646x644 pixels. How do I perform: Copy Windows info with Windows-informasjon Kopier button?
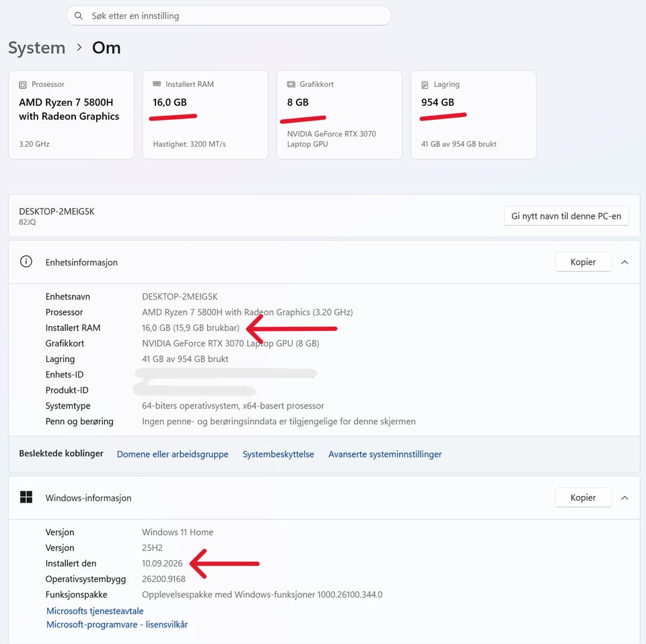[x=583, y=498]
